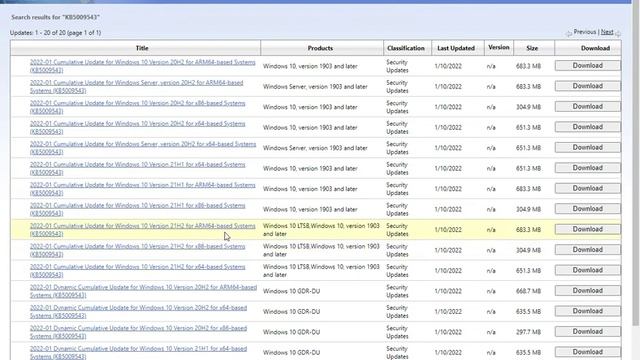Open highlighted Windows 10 21H2 ARM64 update link
640x360 pixels.
142,229
